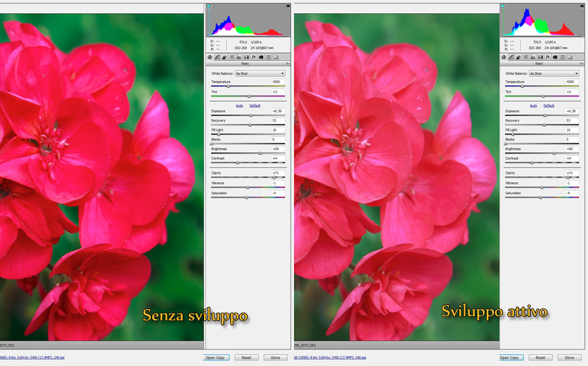Select Basic tab icon in right panel
Screen dimensions: 588x366
504,57
